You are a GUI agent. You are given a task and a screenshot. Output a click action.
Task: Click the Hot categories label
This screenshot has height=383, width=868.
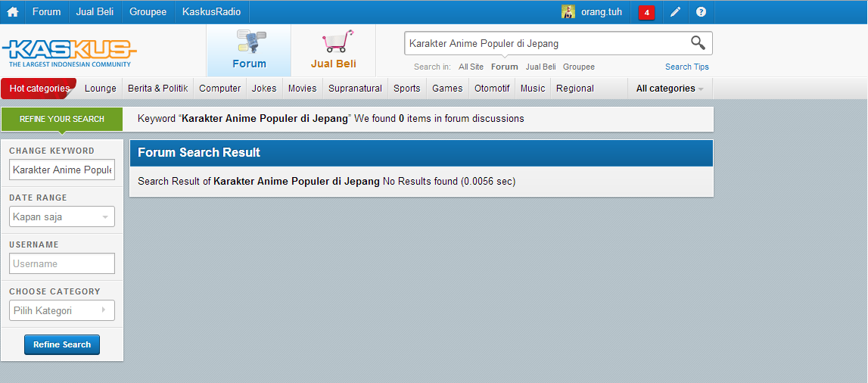click(39, 88)
